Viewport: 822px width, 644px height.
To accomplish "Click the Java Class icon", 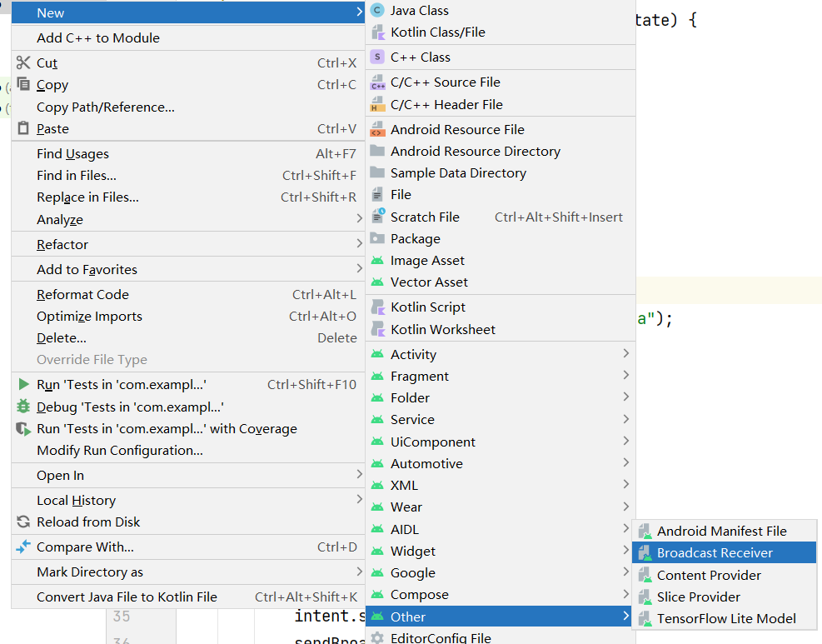I will [377, 11].
